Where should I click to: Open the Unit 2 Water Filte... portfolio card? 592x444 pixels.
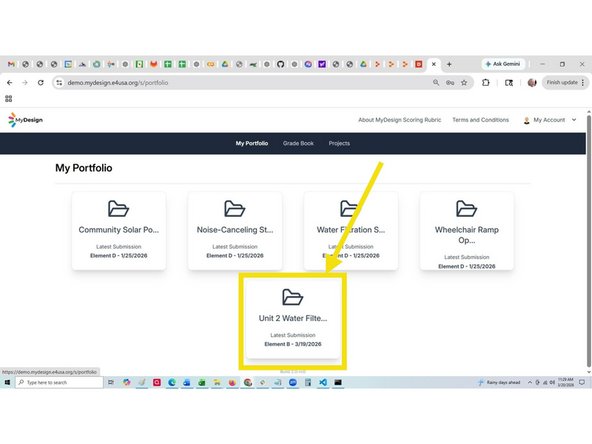coord(293,319)
